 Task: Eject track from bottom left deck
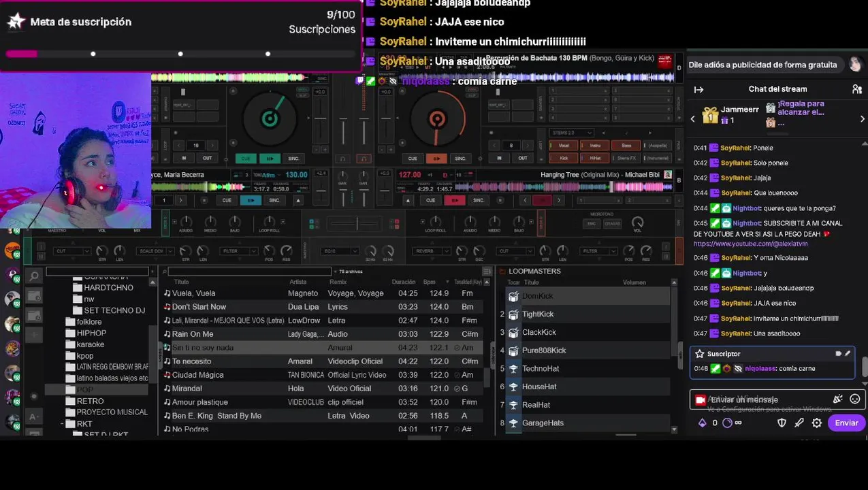298,200
